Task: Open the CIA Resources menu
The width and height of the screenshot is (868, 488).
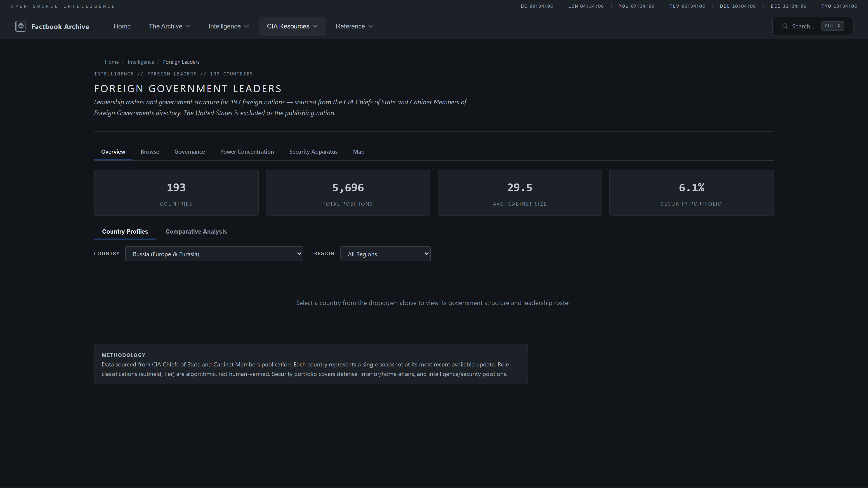Action: click(x=292, y=26)
